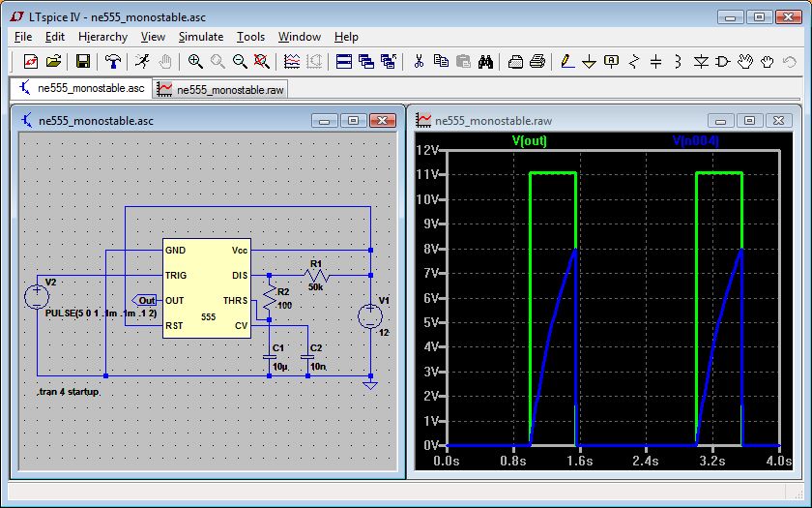Click the Out net label flag
Viewport: 812px width, 508px height.
click(144, 300)
